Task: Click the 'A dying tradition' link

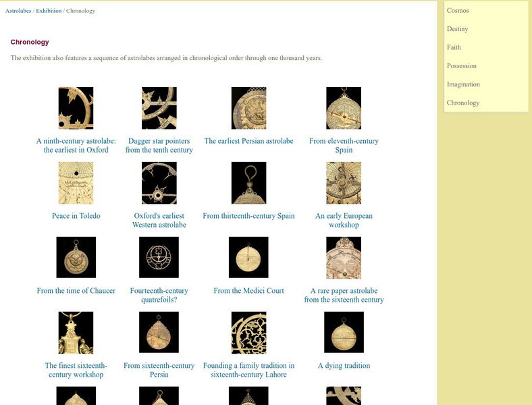Action: (x=344, y=366)
